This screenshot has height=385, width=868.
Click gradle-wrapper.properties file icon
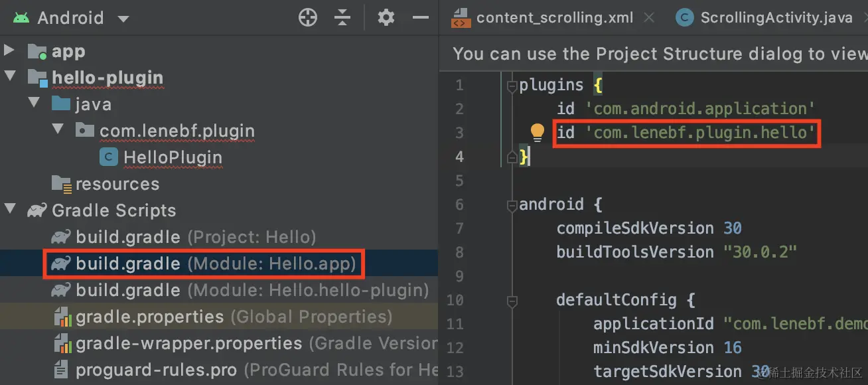[x=62, y=344]
